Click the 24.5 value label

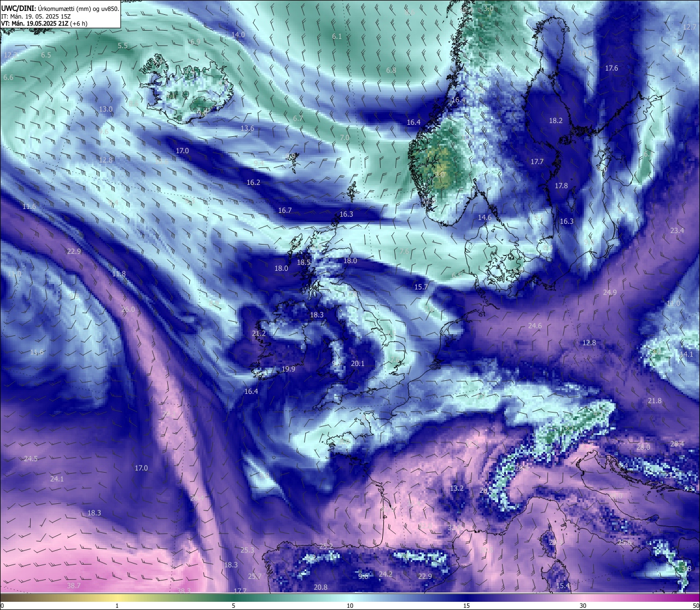point(31,458)
